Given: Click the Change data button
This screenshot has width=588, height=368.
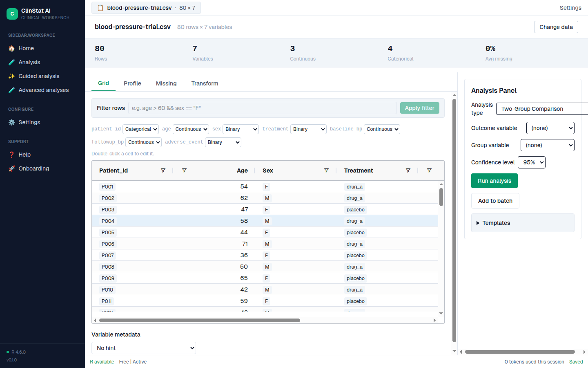Looking at the screenshot, I should tap(556, 27).
